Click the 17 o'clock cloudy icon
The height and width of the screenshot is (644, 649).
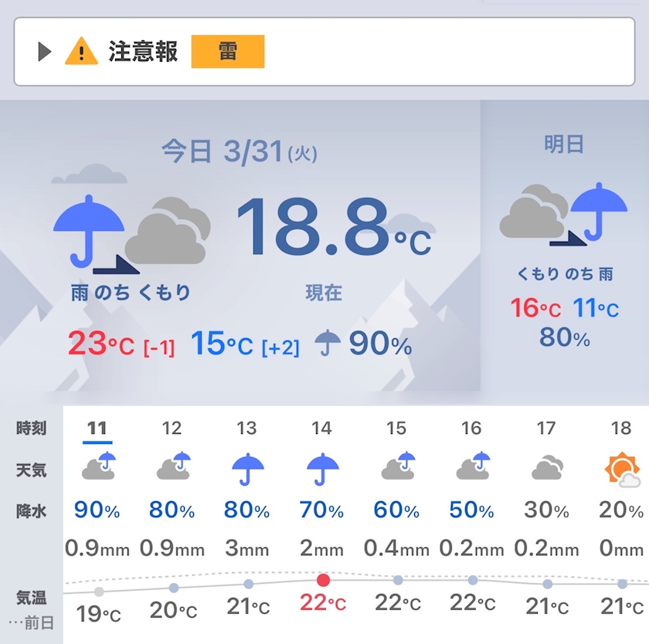[547, 469]
